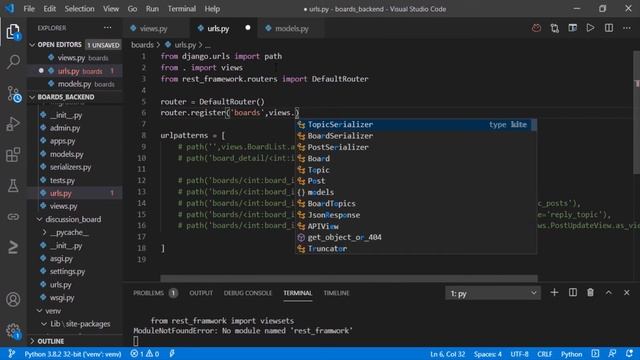Image resolution: width=640 pixels, height=360 pixels.
Task: Click Python language mode in status bar
Action: pyautogui.click(x=571, y=354)
